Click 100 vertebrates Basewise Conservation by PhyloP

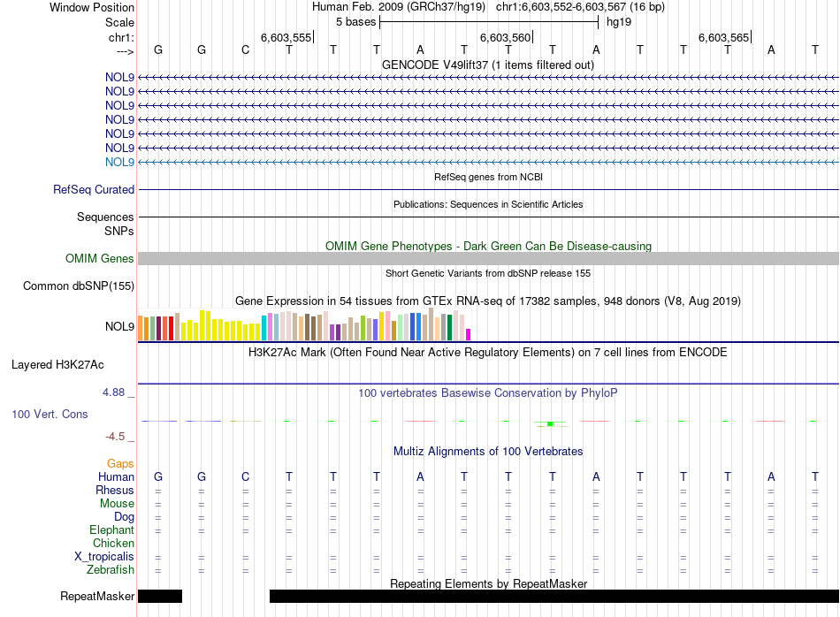coord(488,393)
